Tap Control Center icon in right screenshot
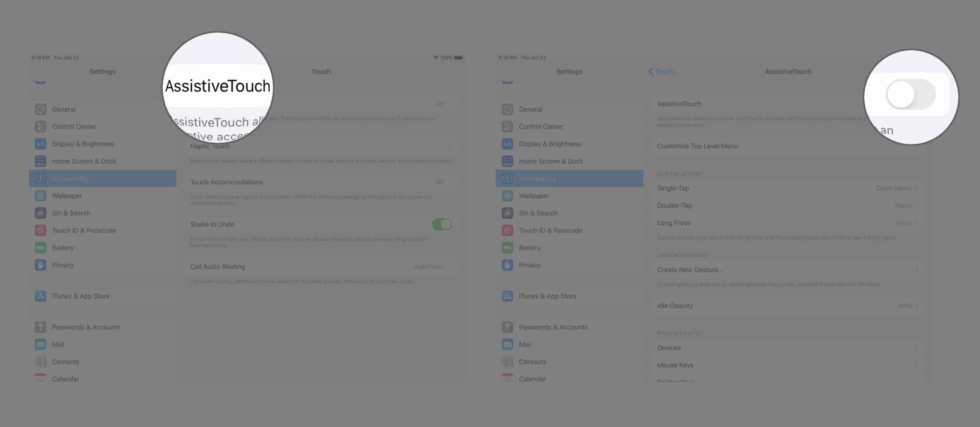 [508, 127]
